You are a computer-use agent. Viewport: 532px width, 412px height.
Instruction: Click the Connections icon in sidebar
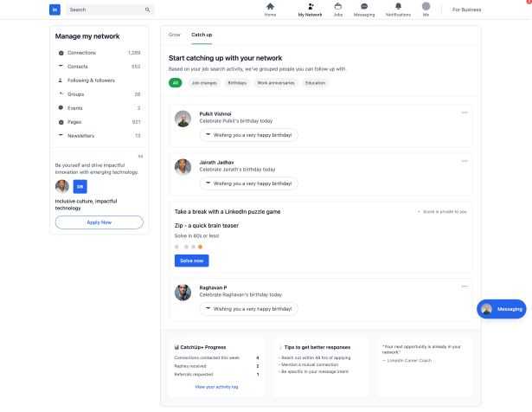click(61, 53)
